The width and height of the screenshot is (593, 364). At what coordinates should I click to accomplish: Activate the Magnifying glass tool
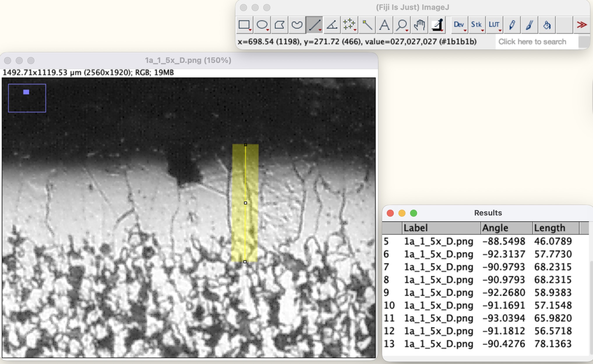[402, 25]
